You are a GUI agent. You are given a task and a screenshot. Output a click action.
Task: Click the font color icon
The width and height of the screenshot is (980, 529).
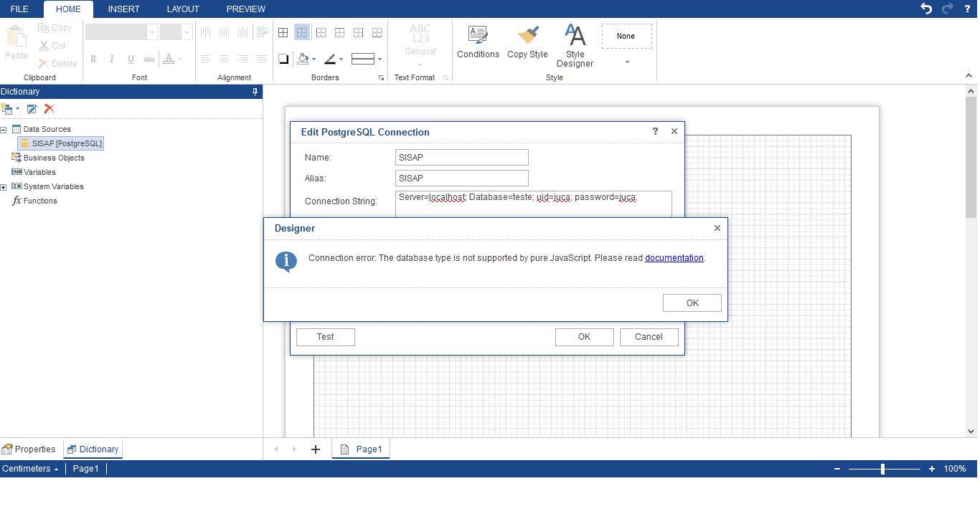pos(168,59)
